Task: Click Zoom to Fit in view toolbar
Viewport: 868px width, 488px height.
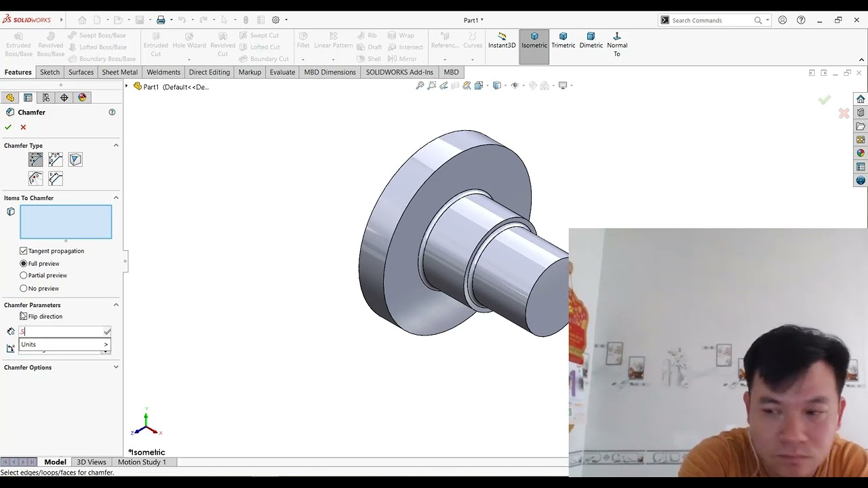Action: click(x=420, y=85)
